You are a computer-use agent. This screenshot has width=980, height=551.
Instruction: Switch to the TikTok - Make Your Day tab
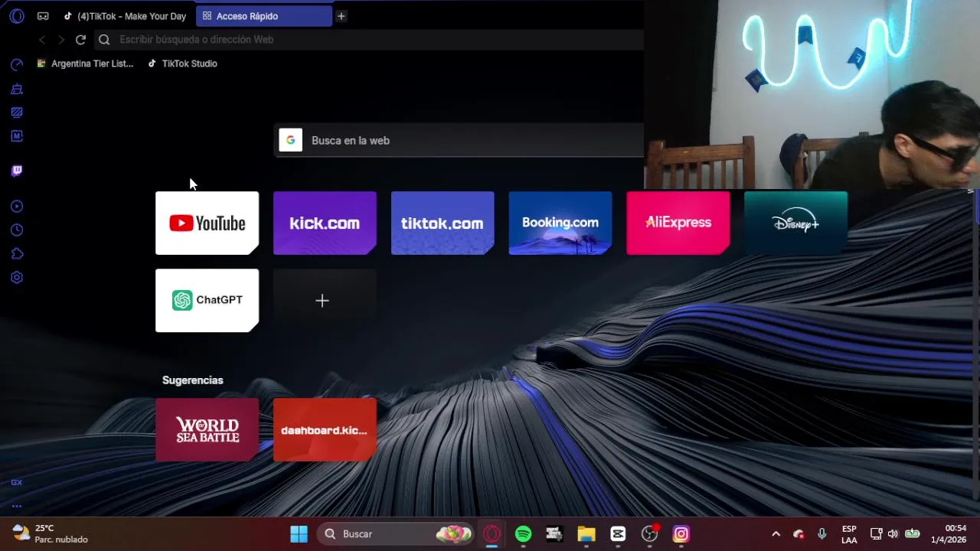click(x=125, y=16)
